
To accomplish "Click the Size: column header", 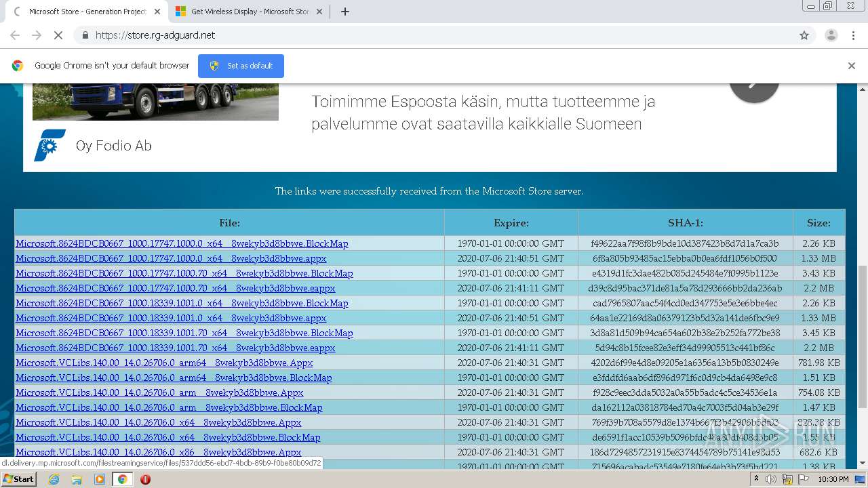I will pos(818,222).
